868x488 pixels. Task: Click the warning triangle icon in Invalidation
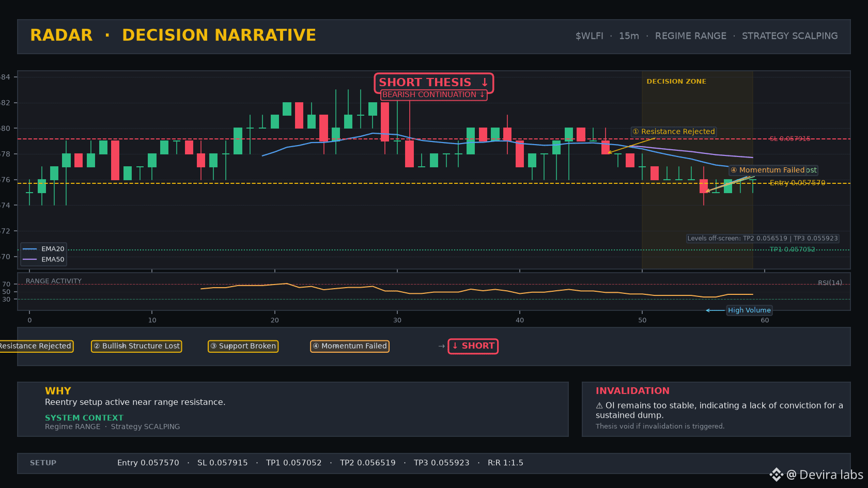[599, 406]
